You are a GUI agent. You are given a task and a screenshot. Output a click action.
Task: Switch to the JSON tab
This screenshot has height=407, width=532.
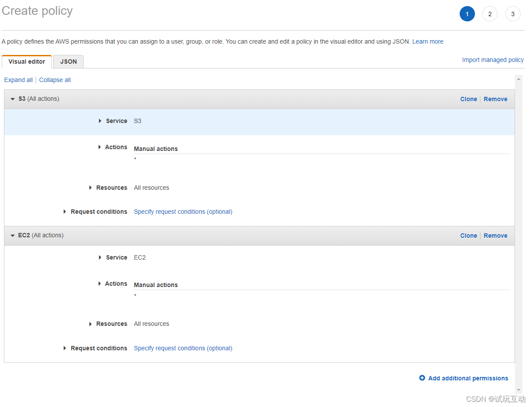tap(68, 62)
